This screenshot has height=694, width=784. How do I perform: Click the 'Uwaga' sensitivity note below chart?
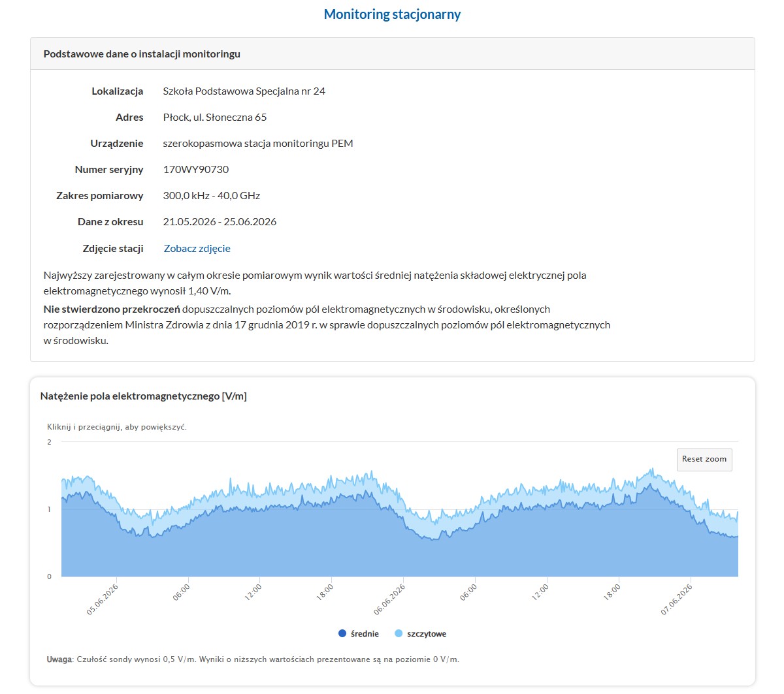253,659
